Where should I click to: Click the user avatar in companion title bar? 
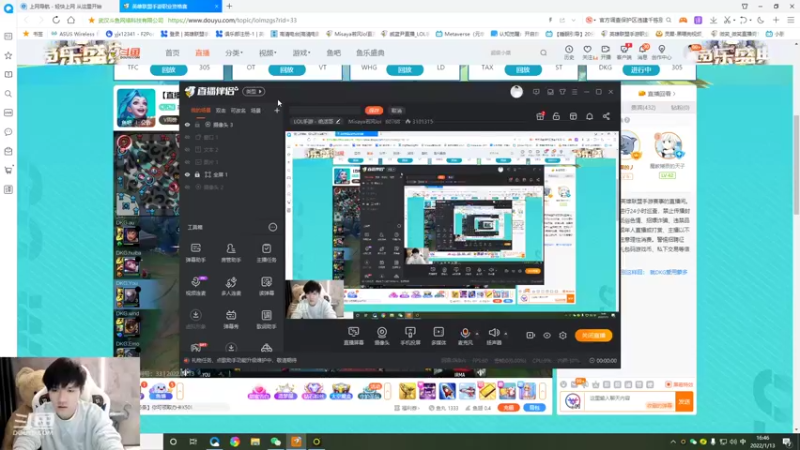coord(516,92)
